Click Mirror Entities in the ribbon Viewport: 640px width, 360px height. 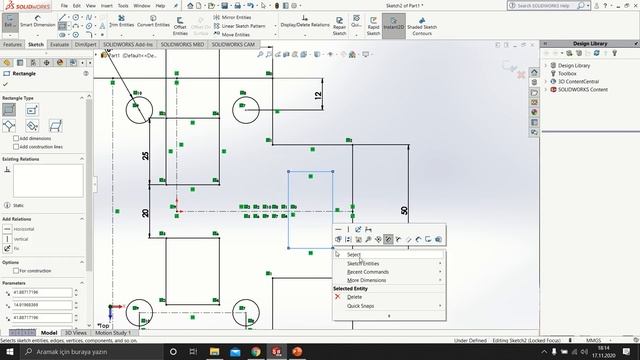(232, 17)
